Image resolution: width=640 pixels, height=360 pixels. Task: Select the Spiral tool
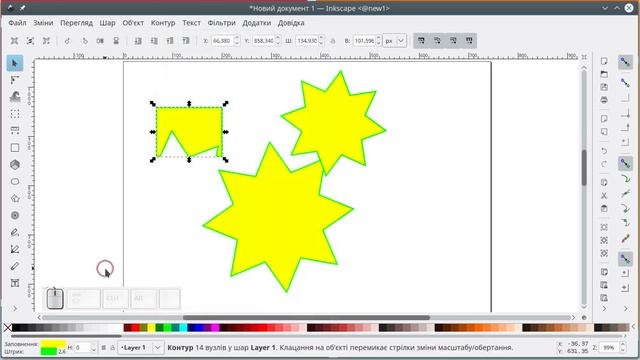(15, 215)
